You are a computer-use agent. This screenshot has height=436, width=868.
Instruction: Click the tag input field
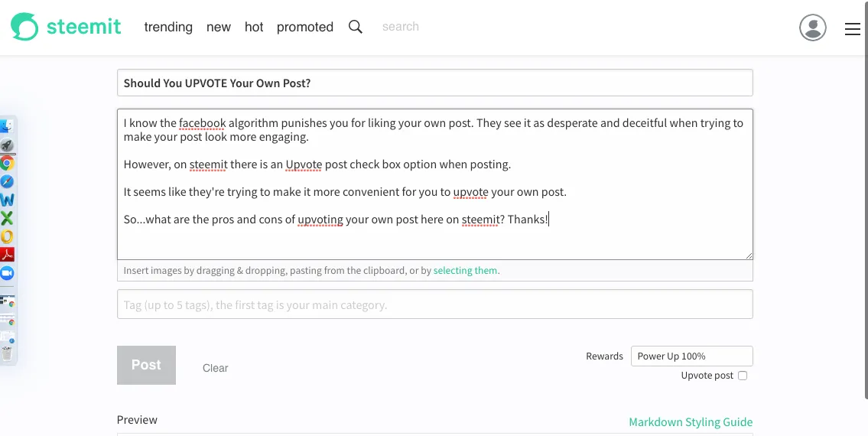434,304
